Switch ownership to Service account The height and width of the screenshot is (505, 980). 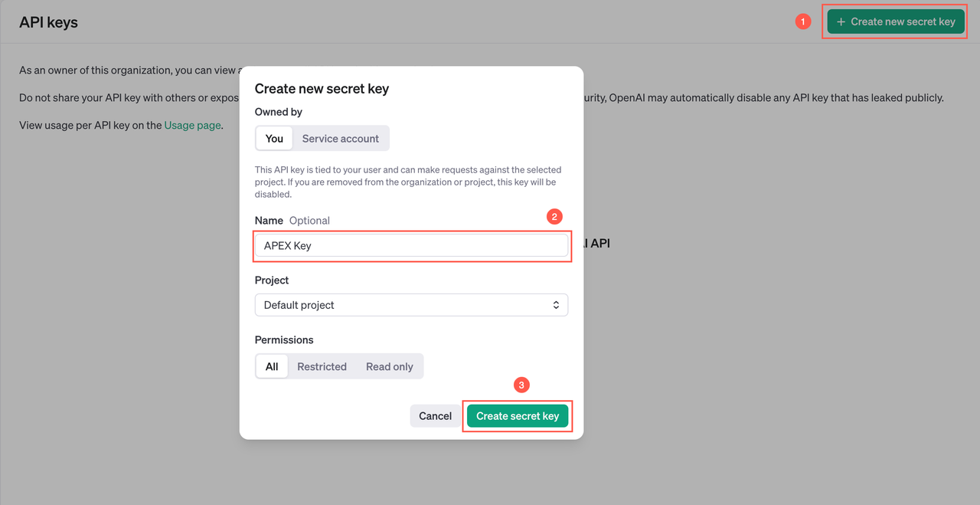(x=341, y=139)
